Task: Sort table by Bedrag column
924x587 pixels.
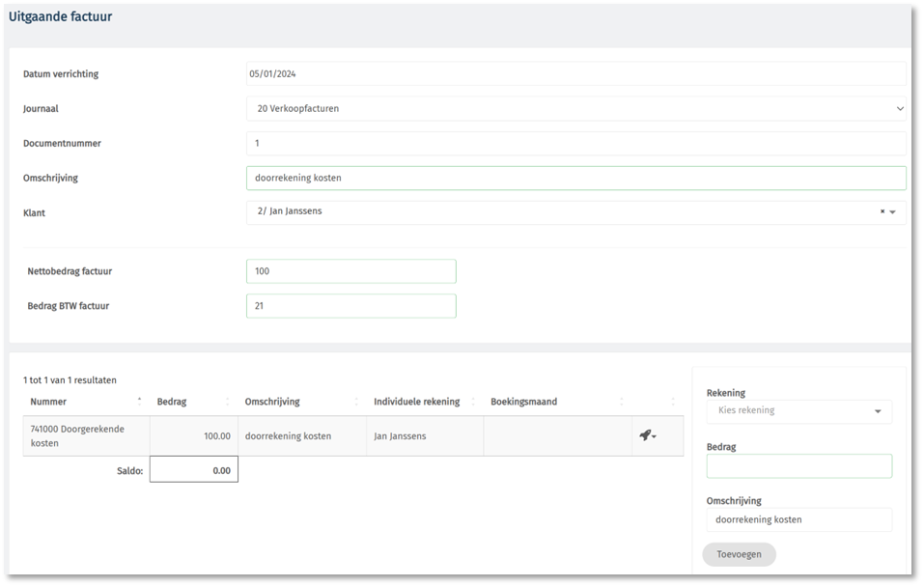Action: click(x=193, y=402)
